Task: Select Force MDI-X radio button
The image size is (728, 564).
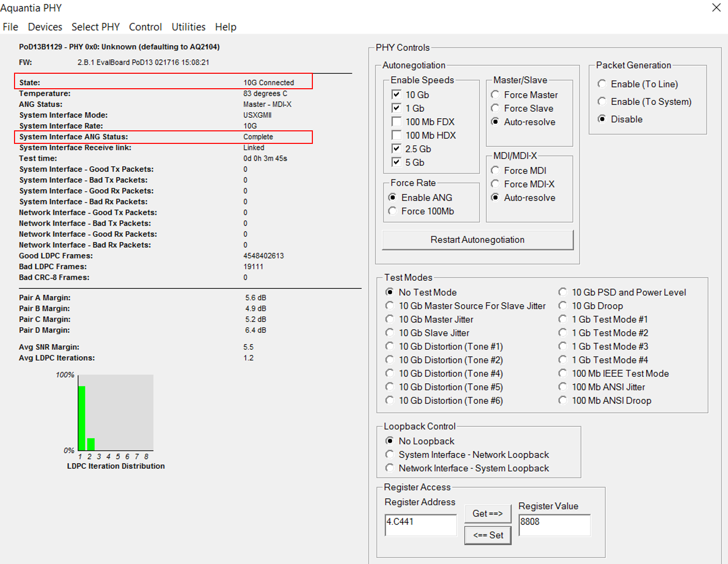Action: 495,184
